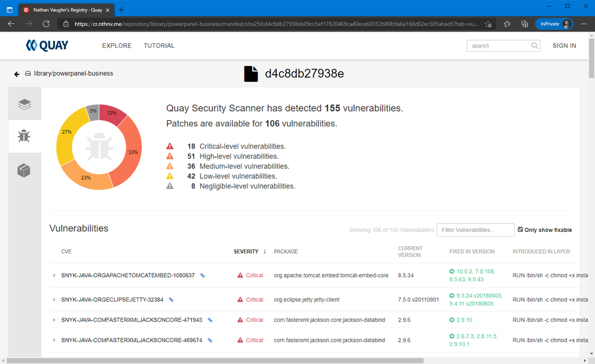Click the InPrivate profile badge
Image resolution: width=595 pixels, height=364 pixels.
(554, 24)
